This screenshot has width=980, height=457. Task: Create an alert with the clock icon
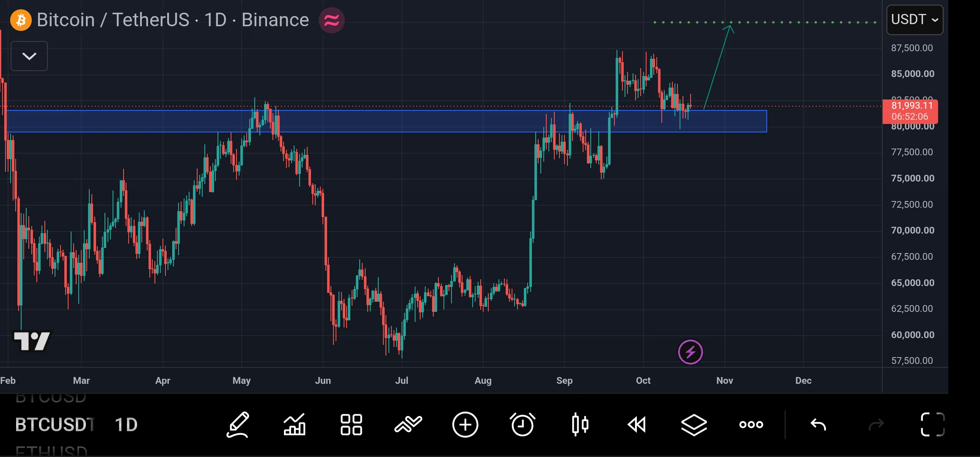(522, 424)
